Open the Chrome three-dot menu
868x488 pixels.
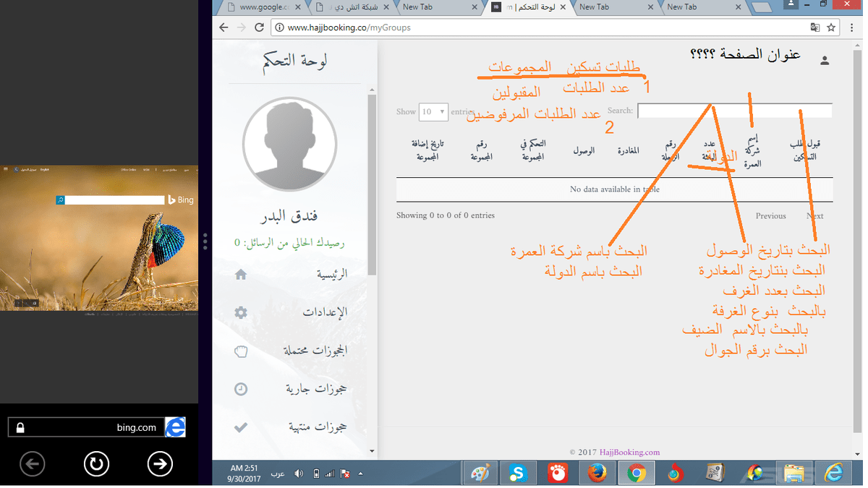click(x=852, y=27)
